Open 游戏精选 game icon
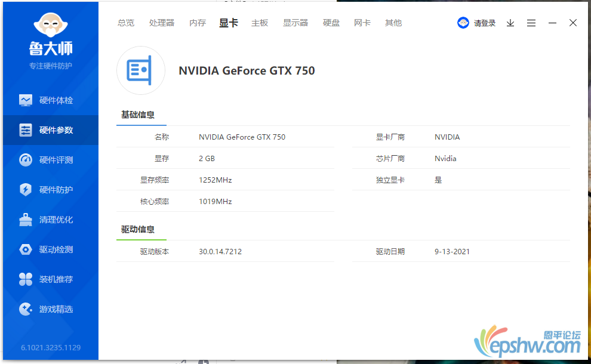Screen dimensions: 591x364 [x=26, y=309]
